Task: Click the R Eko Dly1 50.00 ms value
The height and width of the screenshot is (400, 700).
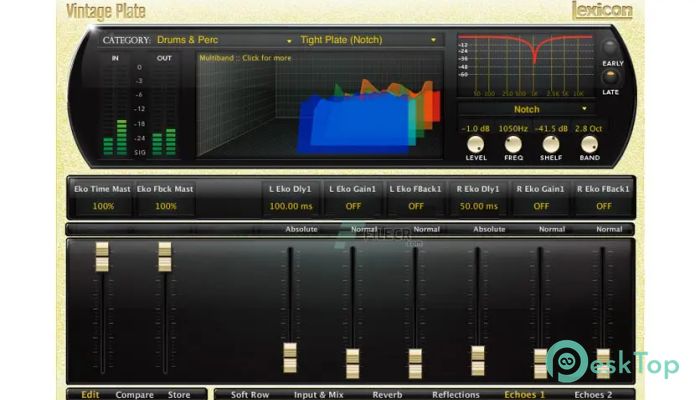Action: tap(479, 206)
